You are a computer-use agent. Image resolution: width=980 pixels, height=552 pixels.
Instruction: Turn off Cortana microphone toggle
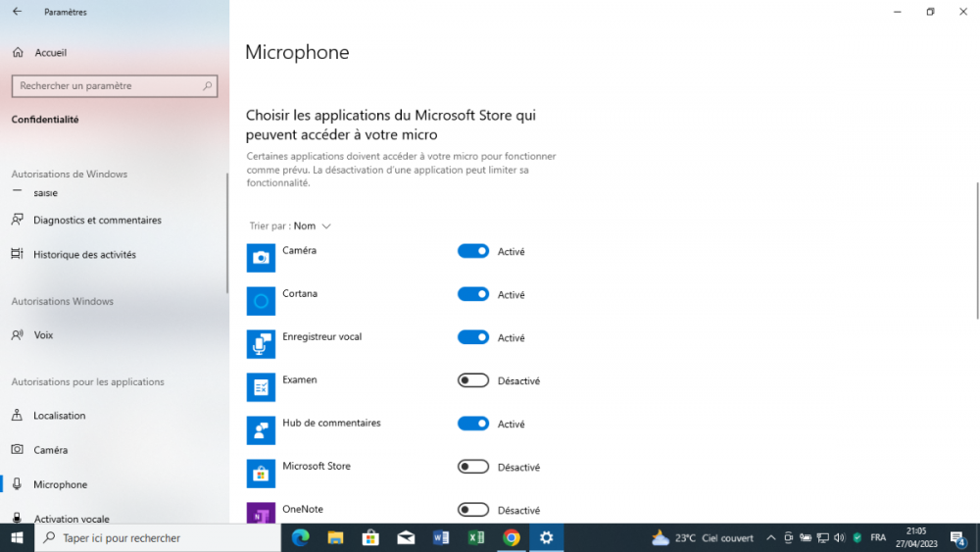coord(473,294)
